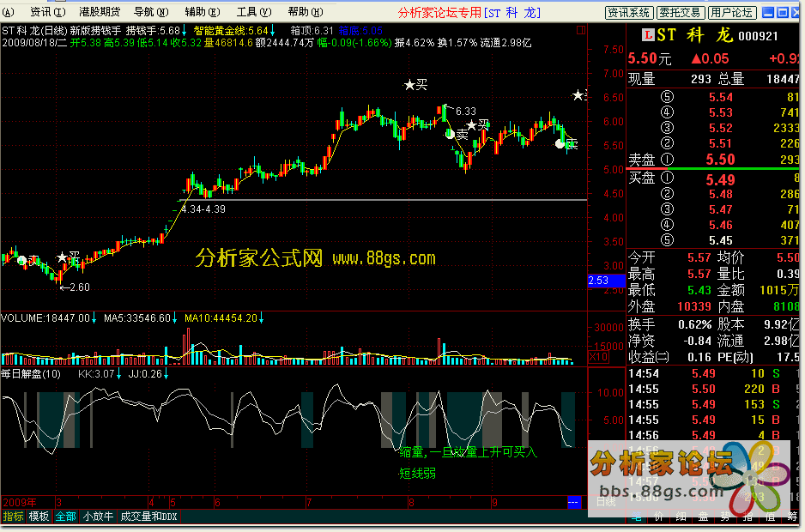805x532 pixels.
Task: Click the partially visible star signal at chart's right edge
Action: (x=579, y=95)
